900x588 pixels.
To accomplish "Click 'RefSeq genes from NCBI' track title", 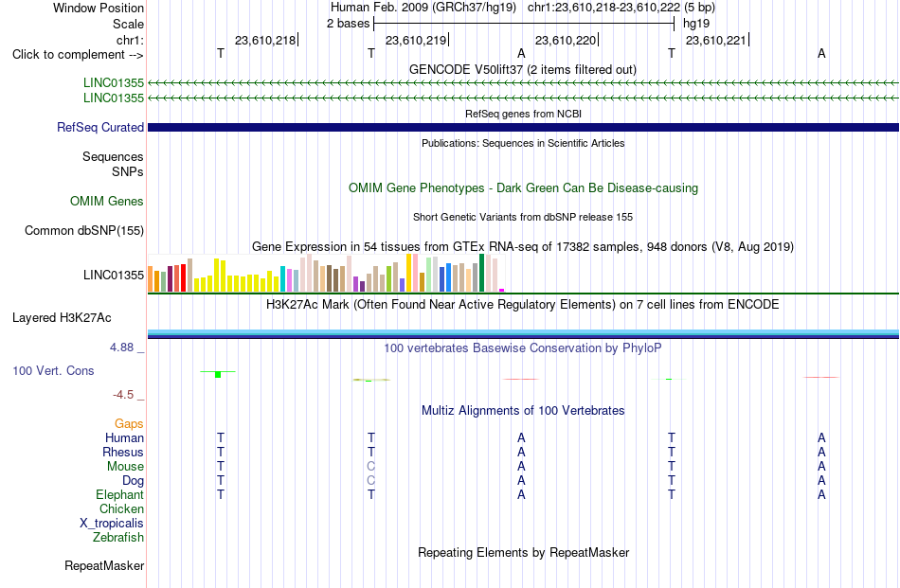I will click(523, 114).
